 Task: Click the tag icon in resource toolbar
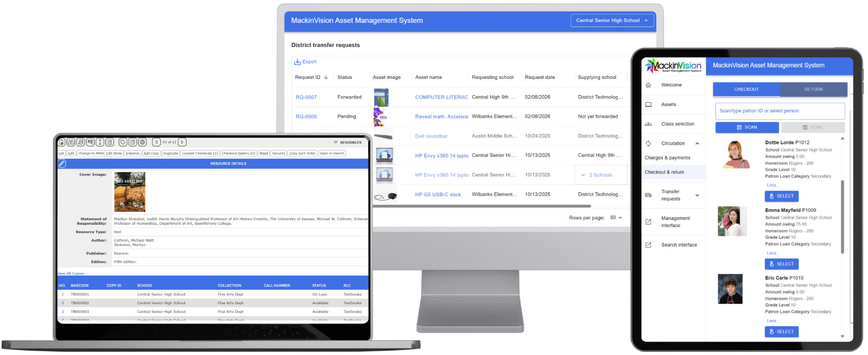tap(123, 142)
